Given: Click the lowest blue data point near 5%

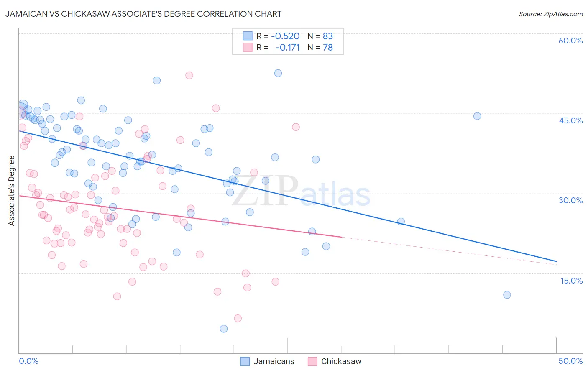Looking at the screenshot, I should pos(224,329).
